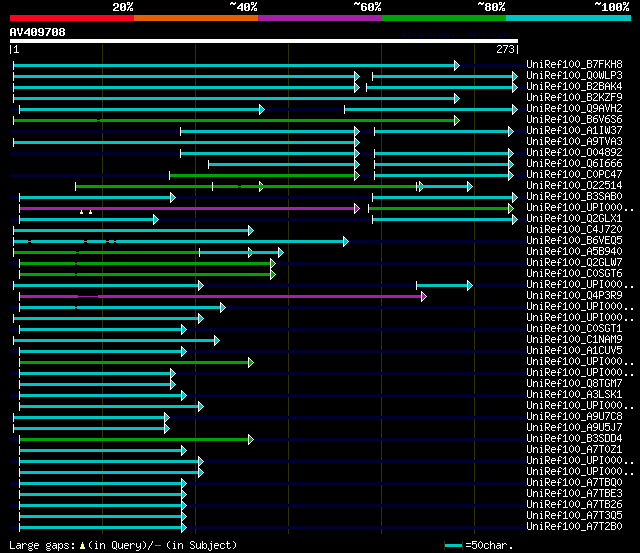Click the cyan alignment bar for A9TVA3

pyautogui.click(x=187, y=142)
